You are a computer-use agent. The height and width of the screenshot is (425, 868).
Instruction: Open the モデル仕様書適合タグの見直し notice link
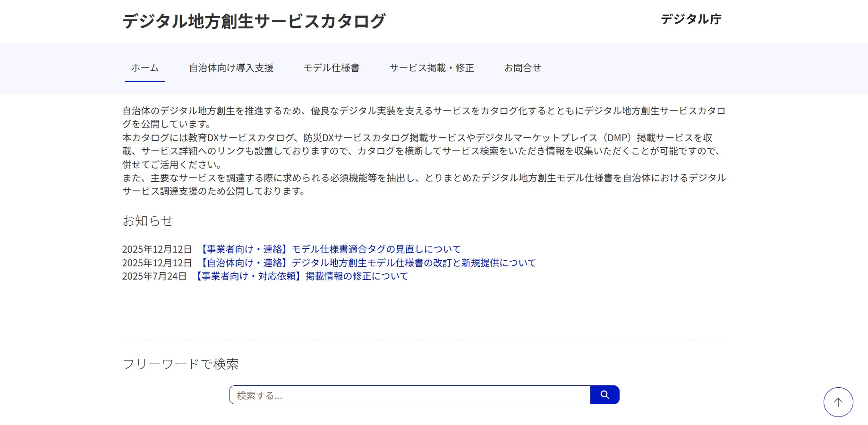pyautogui.click(x=329, y=249)
